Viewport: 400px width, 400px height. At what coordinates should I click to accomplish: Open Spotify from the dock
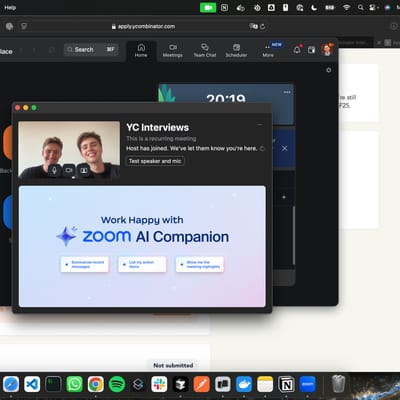(117, 384)
